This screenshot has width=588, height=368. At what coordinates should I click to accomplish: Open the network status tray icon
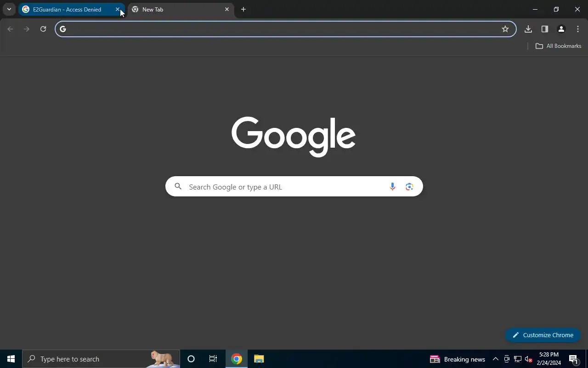coord(518,359)
